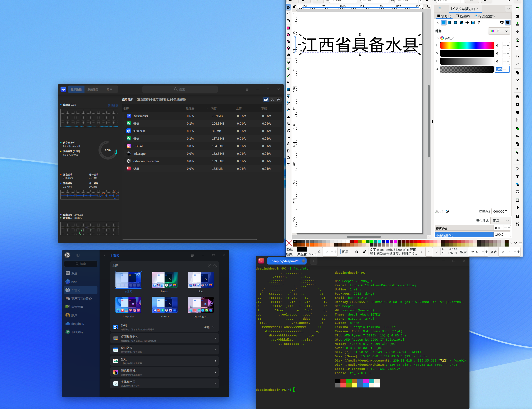Go back using the arrow beside 个性化
The height and width of the screenshot is (409, 532).
(105, 255)
